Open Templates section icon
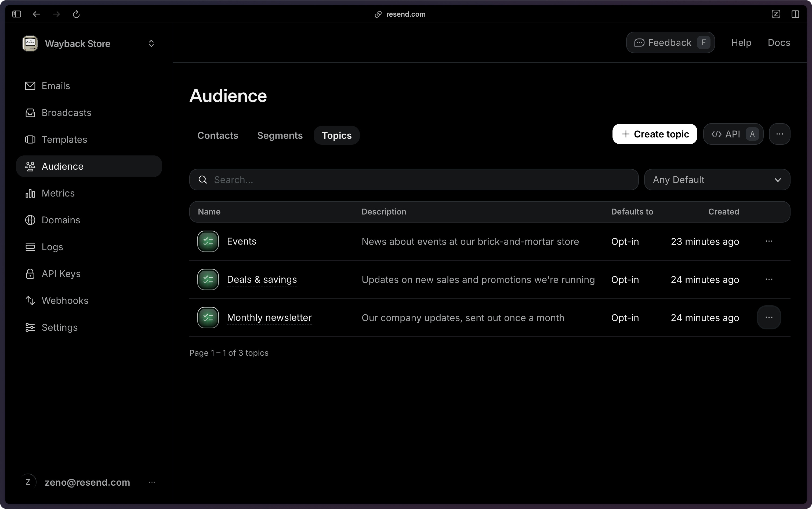The height and width of the screenshot is (509, 812). 30,139
